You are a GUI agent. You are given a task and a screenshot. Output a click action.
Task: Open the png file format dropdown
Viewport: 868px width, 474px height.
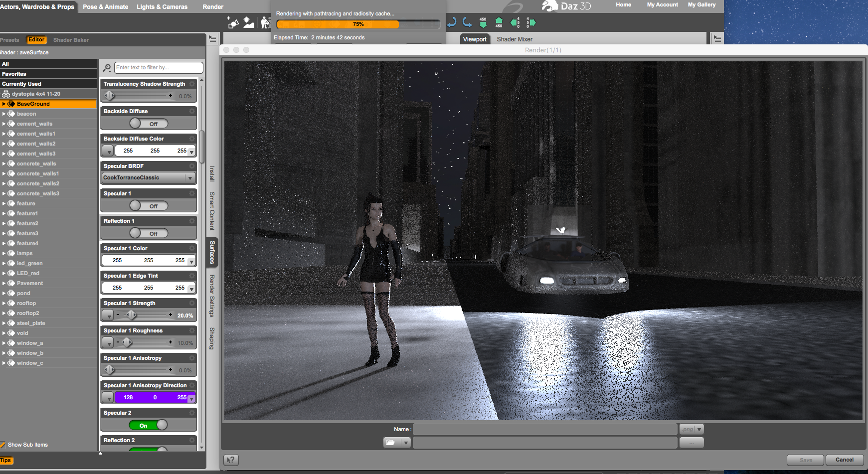point(692,429)
